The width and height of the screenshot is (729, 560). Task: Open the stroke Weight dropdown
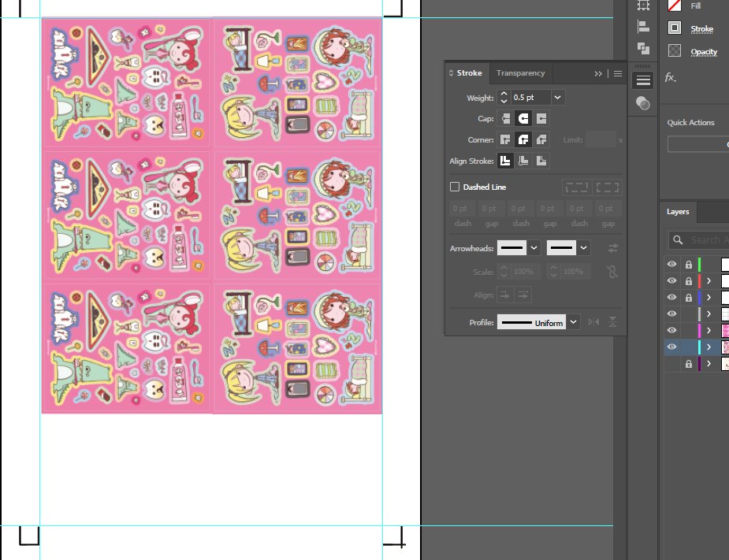pos(557,98)
